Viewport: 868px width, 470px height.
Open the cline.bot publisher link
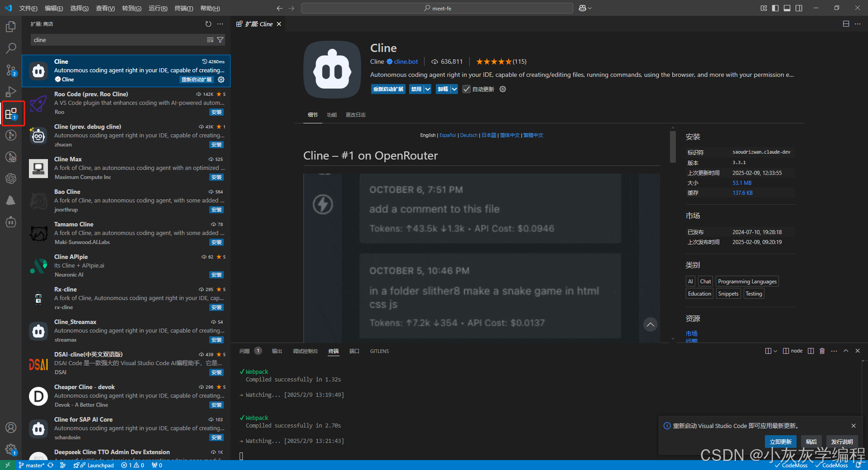tap(406, 61)
